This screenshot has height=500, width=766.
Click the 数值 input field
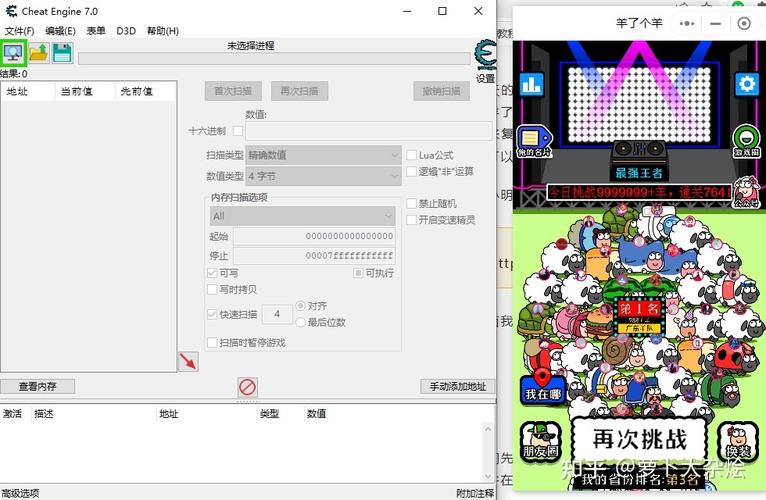369,131
